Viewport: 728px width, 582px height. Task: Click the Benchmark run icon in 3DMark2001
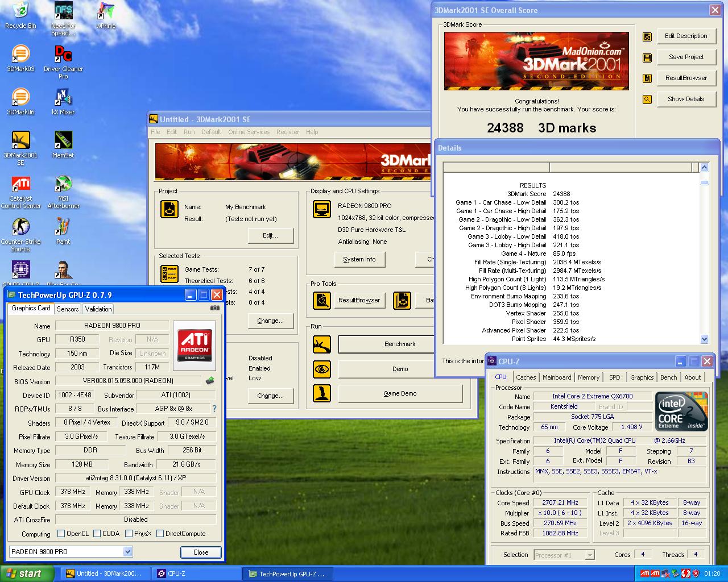point(322,344)
